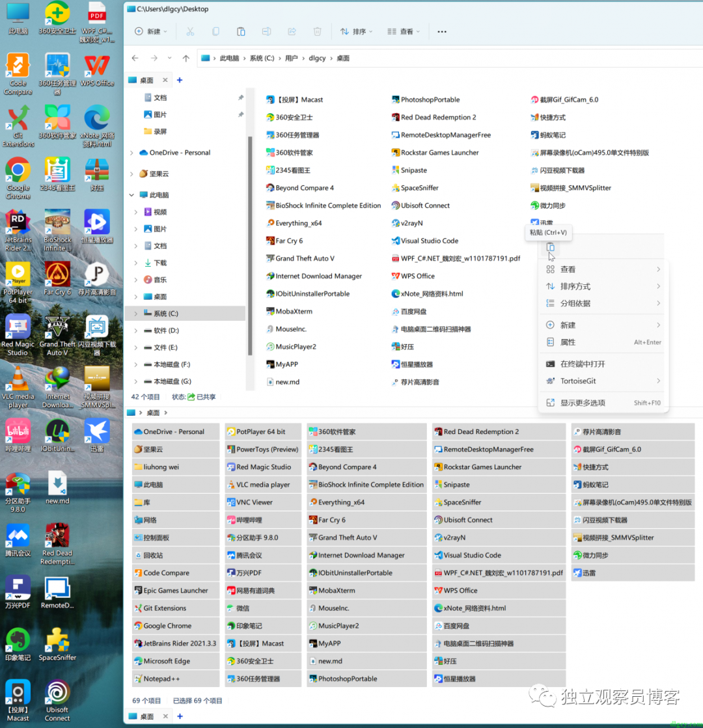Open the 新建 dropdown in toolbar
Viewport: 703px width, 728px height.
click(151, 32)
